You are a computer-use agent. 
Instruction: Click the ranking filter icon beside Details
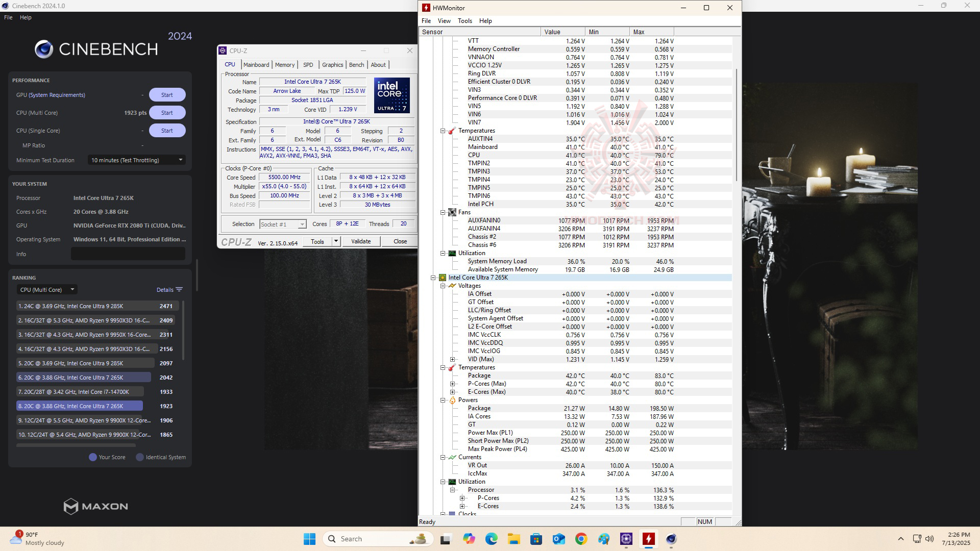pyautogui.click(x=179, y=290)
